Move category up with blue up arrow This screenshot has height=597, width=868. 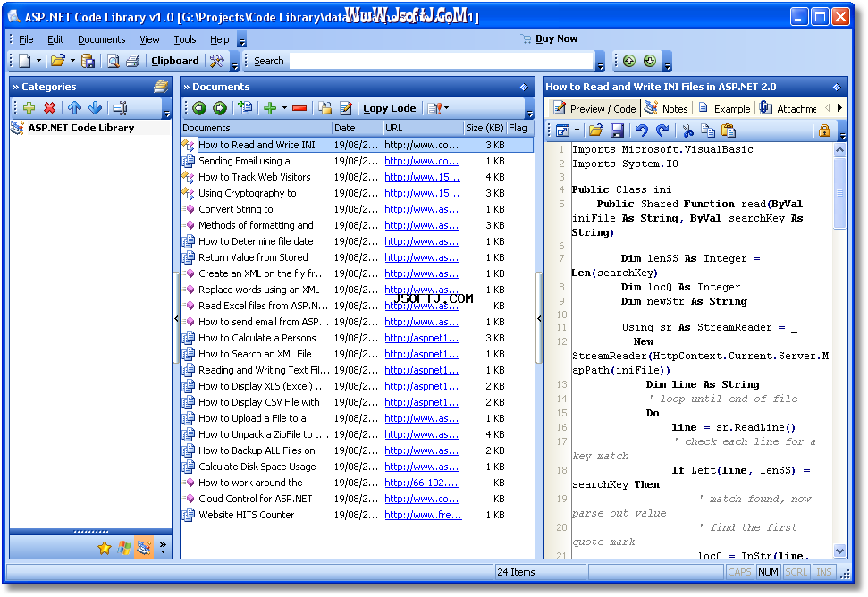pyautogui.click(x=75, y=108)
